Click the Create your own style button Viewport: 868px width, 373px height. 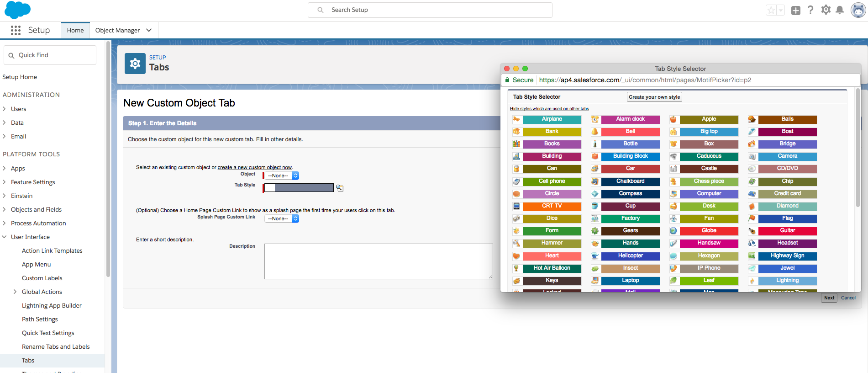[654, 97]
